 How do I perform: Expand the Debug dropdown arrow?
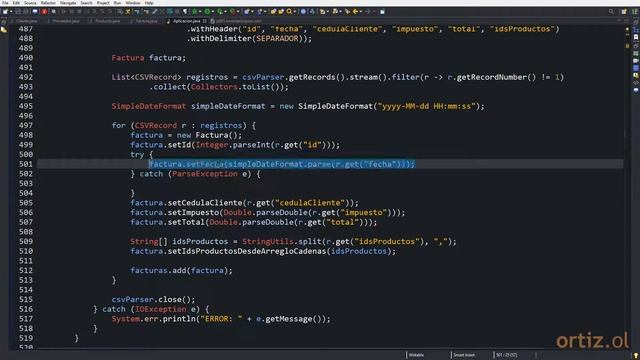pyautogui.click(x=200, y=11)
